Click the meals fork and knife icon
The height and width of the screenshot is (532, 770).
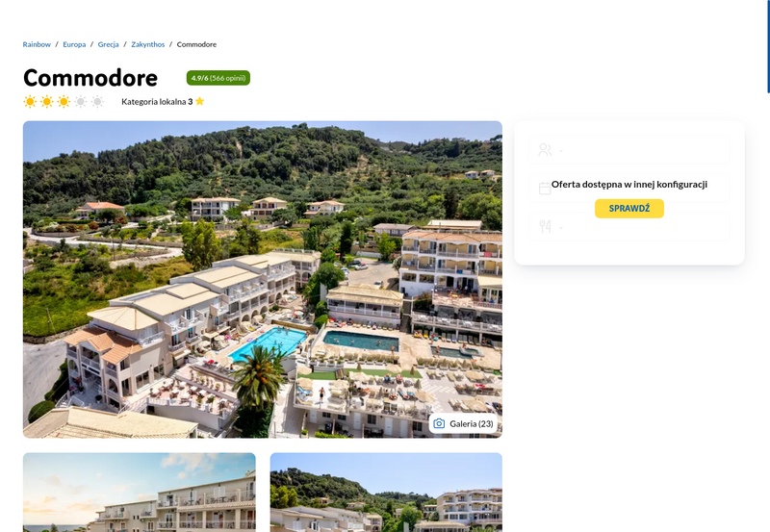coord(545,226)
